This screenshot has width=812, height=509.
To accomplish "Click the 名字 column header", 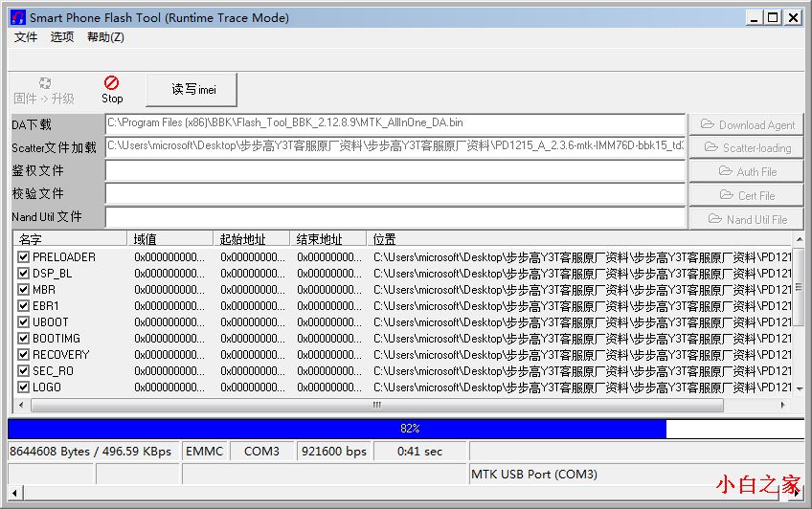I will click(x=70, y=239).
